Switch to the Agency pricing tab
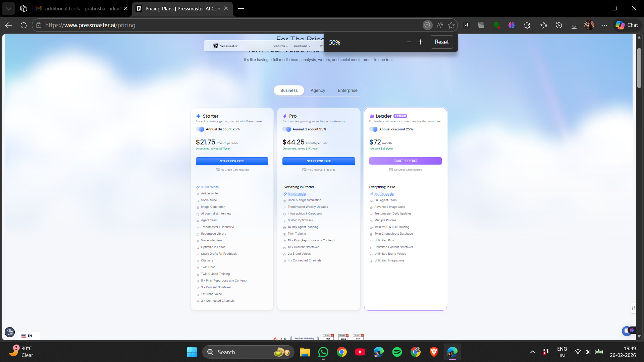644x362 pixels. [x=318, y=90]
